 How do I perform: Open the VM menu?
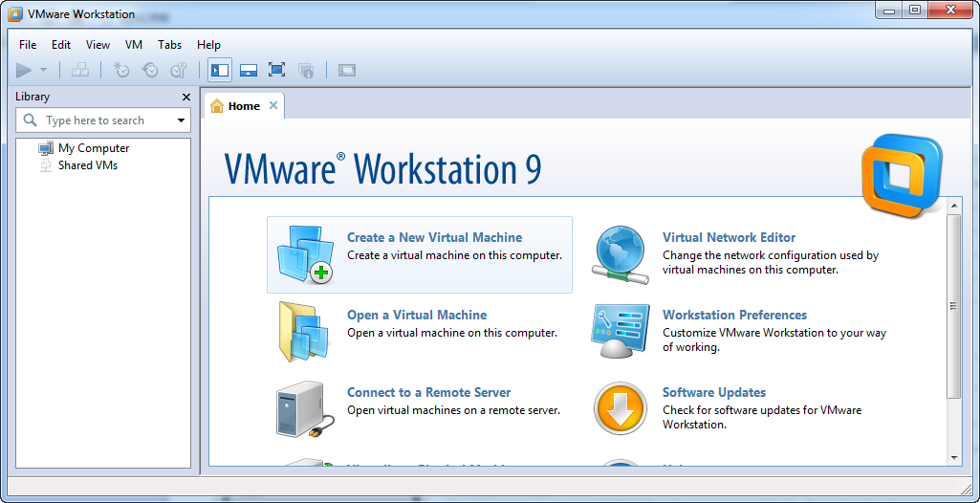134,45
